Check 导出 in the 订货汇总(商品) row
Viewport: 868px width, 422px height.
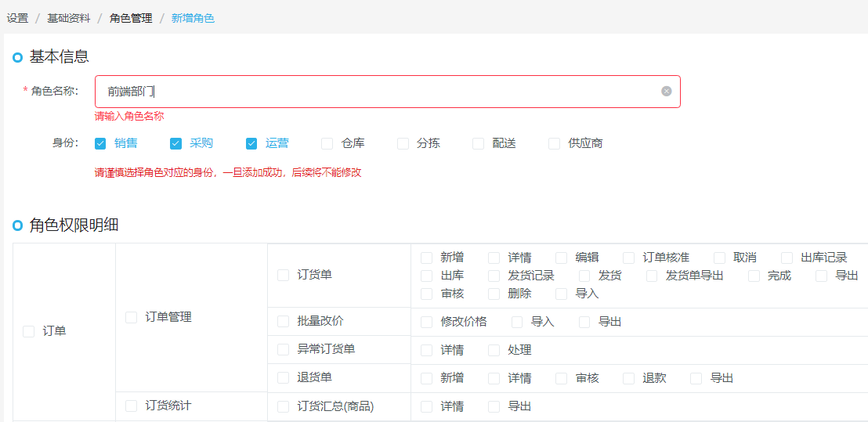(494, 406)
